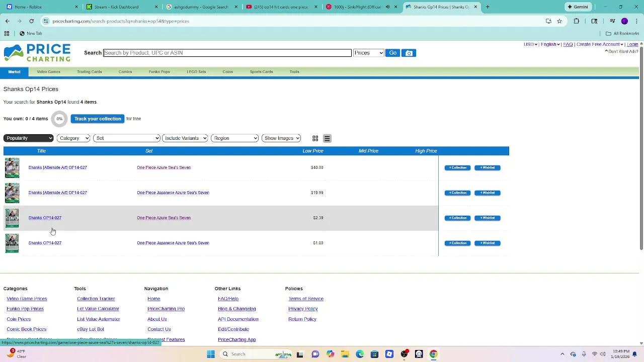This screenshot has width=644, height=362.
Task: Bookmark this page with star icon
Action: (559, 21)
